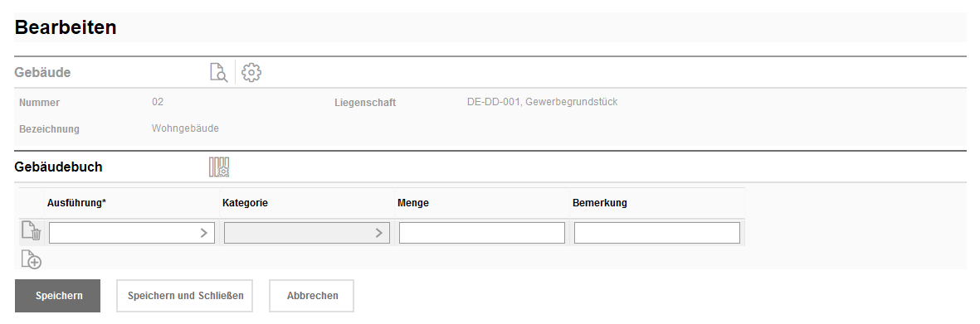Select the Bearbeiten page title
This screenshot has height=324, width=980.
click(66, 27)
